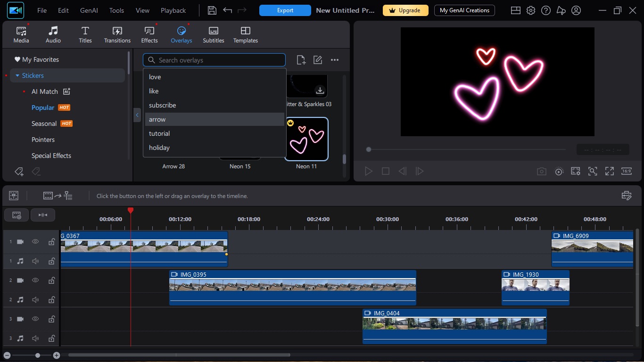The image size is (644, 362).
Task: Hide video track 2 with eye icon
Action: (x=35, y=280)
